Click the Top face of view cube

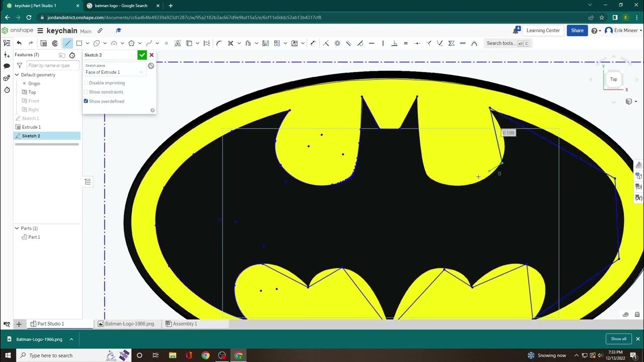click(613, 79)
